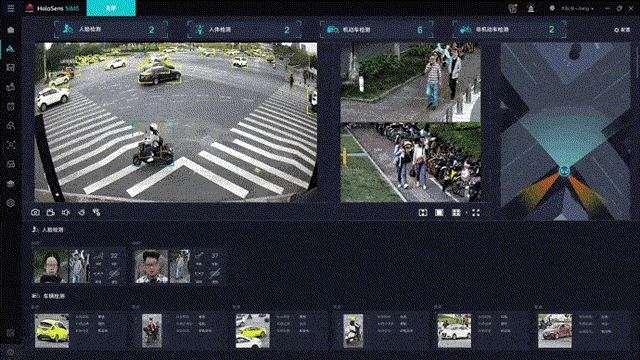Expand the layout dropdown arrow

(x=466, y=213)
